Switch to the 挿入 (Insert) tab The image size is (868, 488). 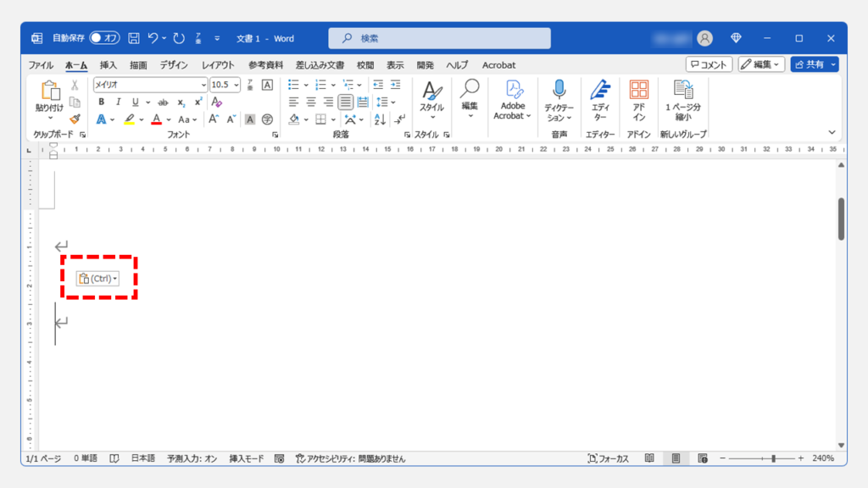pos(108,65)
